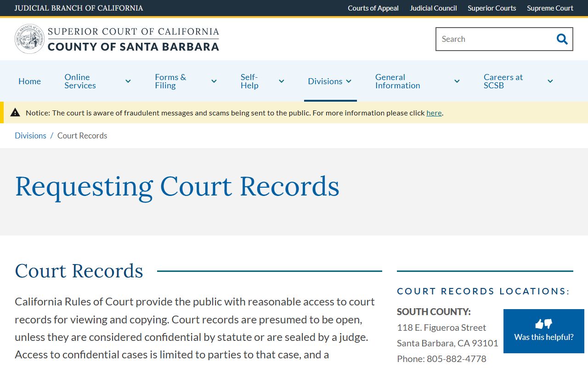The image size is (588, 368).
Task: Expand the Careers at SCSB chevron
Action: pyautogui.click(x=550, y=81)
